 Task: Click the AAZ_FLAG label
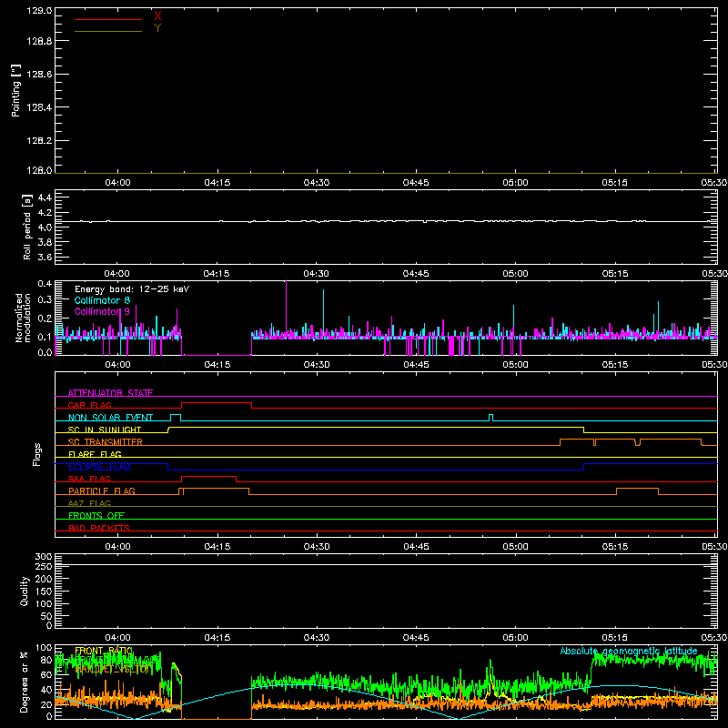click(x=89, y=503)
